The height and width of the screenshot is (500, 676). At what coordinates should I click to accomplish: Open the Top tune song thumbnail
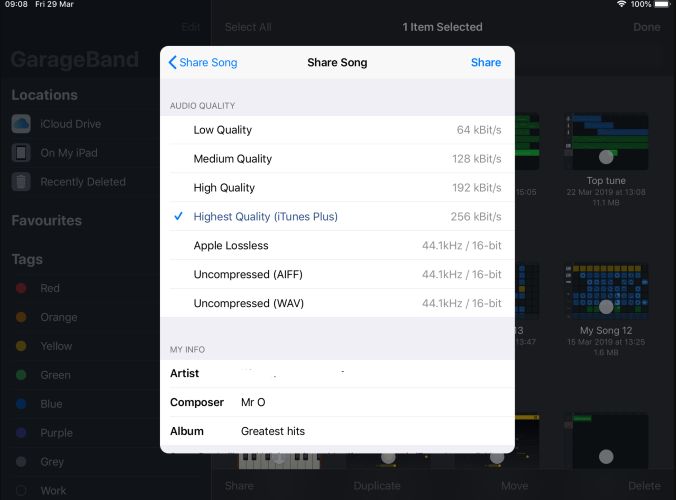(x=605, y=142)
